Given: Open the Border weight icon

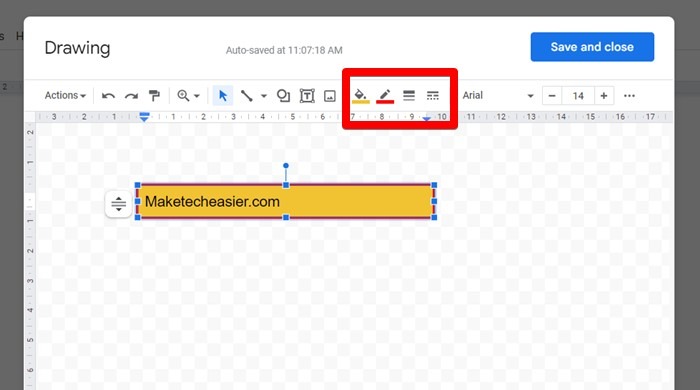Looking at the screenshot, I should point(409,95).
